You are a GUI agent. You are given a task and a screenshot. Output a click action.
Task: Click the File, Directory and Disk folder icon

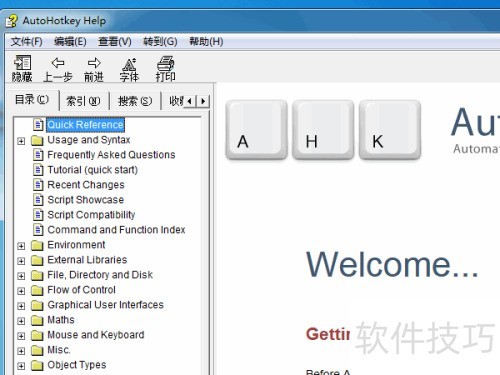click(37, 275)
